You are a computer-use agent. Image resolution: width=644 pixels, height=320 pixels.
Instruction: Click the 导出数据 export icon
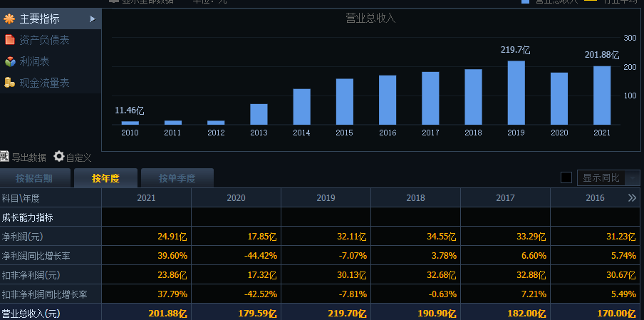point(4,157)
